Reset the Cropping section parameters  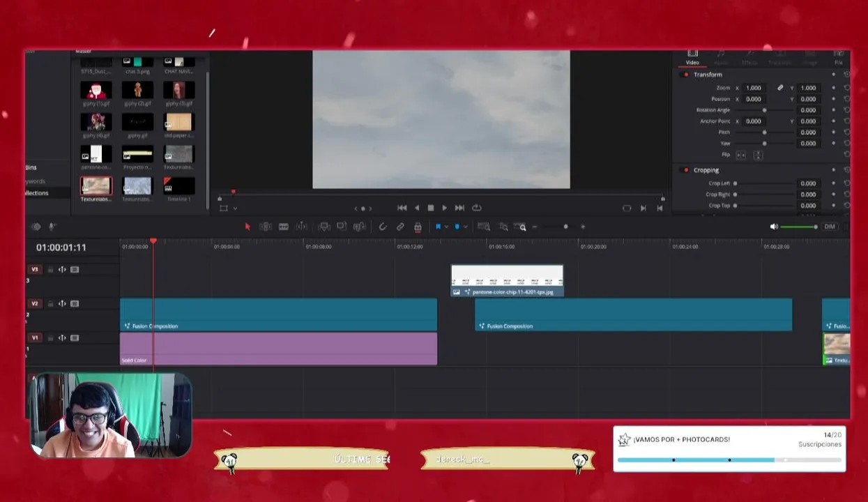coord(846,170)
